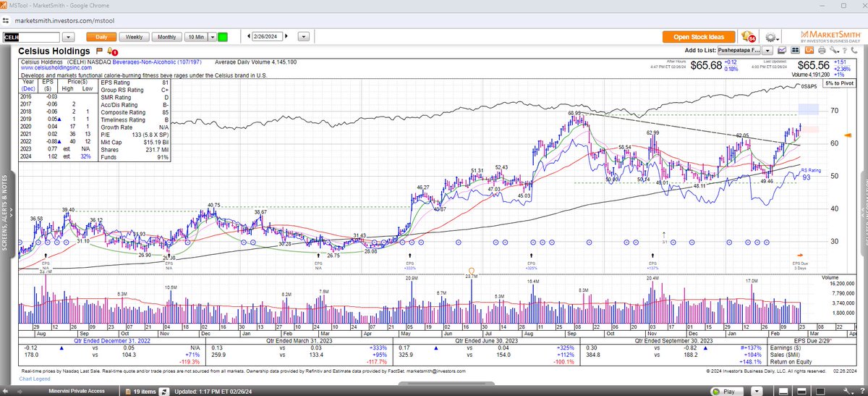Switch to the 10 Min intraday chart
The height and width of the screenshot is (396, 868).
[195, 36]
